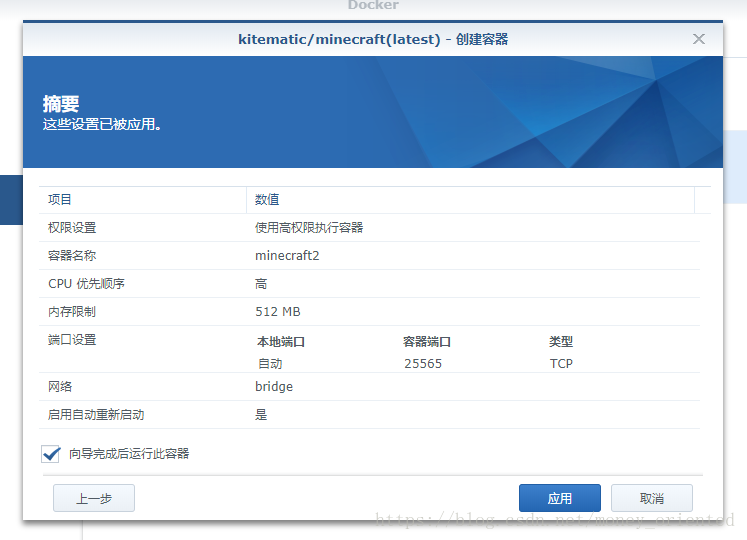Viewport: 747px width, 540px height.
Task: Click the minecraft2 container name value
Action: point(287,256)
